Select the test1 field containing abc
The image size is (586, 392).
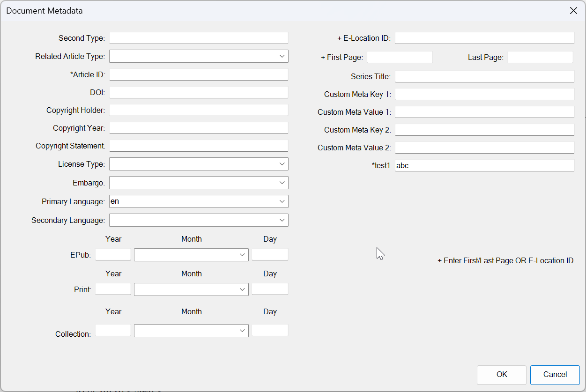(484, 165)
